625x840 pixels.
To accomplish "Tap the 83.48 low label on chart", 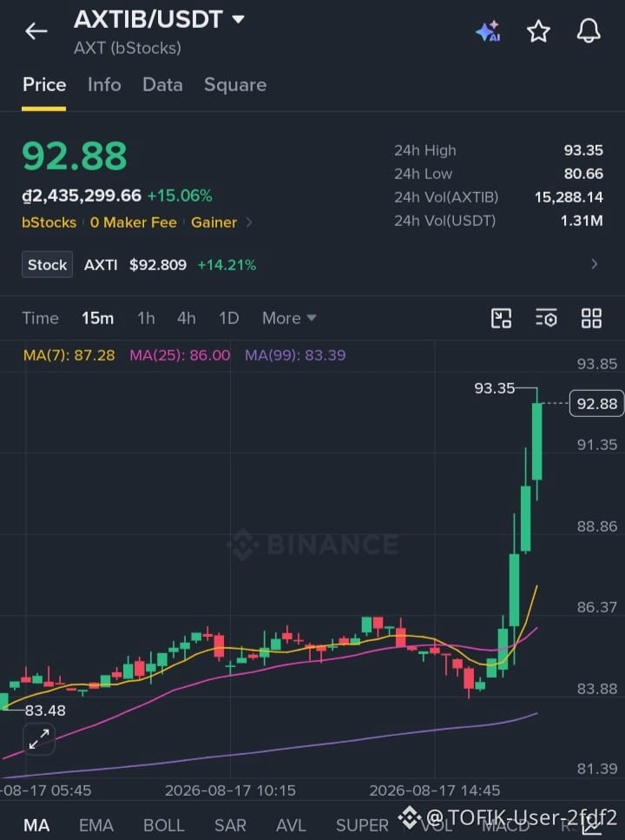I will tap(45, 711).
